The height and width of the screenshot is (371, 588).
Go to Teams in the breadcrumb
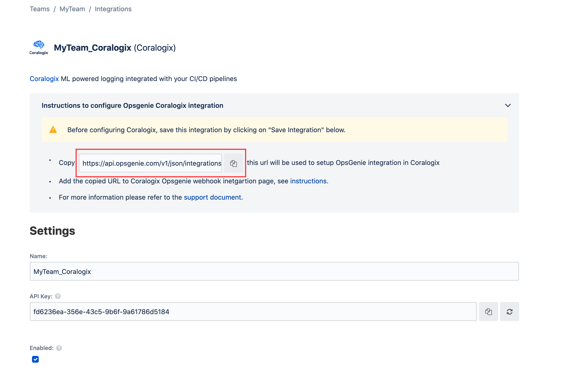39,9
